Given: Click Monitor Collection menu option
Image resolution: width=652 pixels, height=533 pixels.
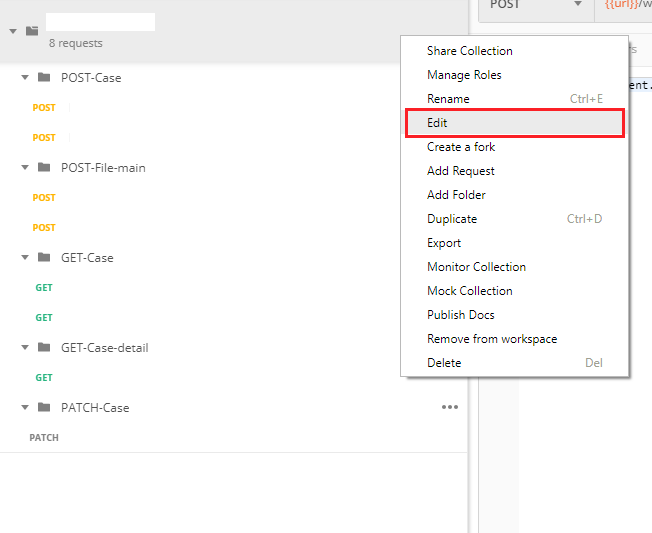Looking at the screenshot, I should pyautogui.click(x=476, y=267).
